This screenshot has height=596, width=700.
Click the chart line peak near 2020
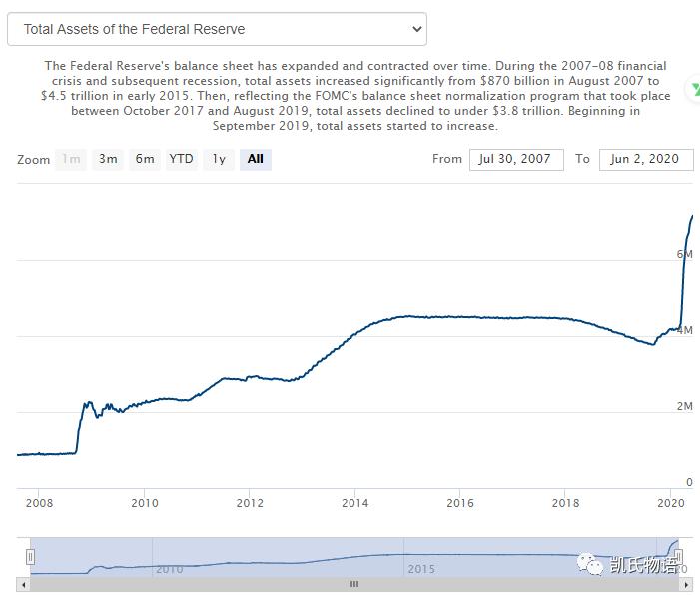coord(692,216)
